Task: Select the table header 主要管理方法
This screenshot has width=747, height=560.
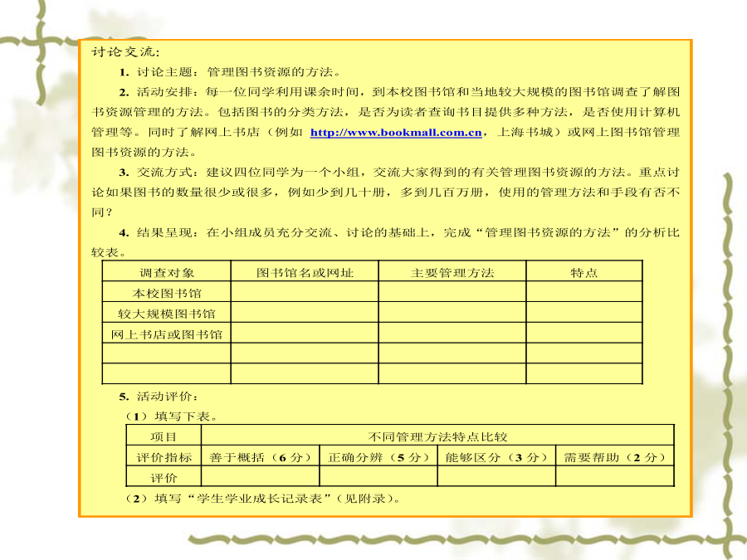Action: (452, 273)
